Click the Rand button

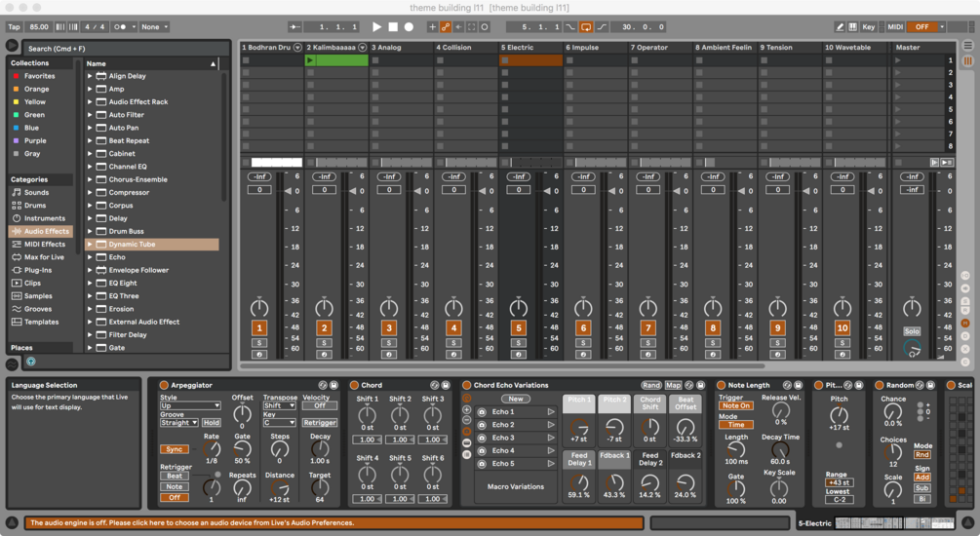(x=651, y=386)
